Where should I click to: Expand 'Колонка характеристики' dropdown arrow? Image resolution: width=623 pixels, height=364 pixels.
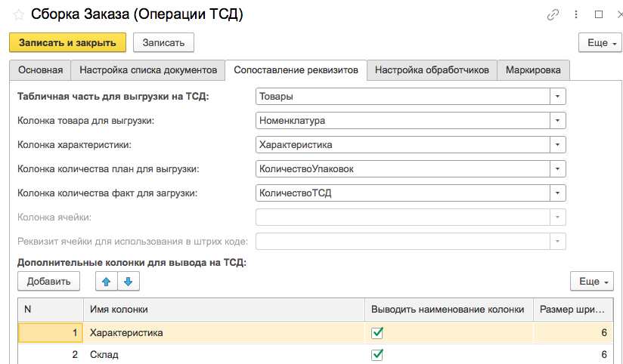coord(558,145)
